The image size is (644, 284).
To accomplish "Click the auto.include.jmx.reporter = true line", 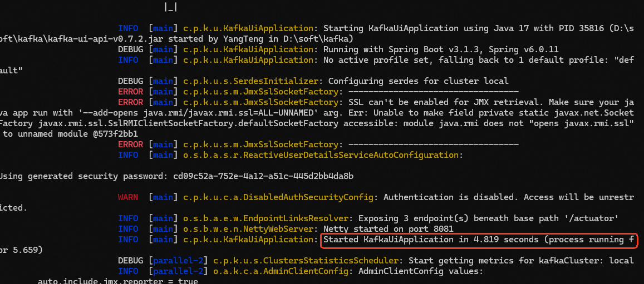I will pyautogui.click(x=118, y=282).
